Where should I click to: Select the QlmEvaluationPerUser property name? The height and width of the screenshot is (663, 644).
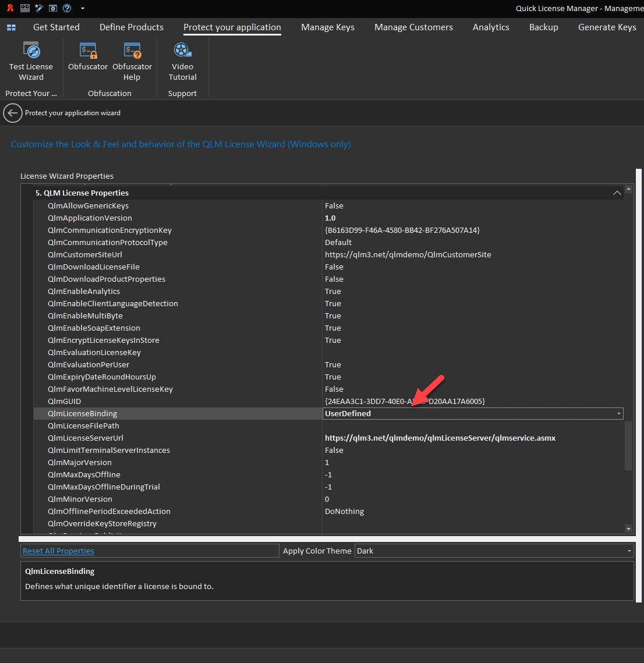[89, 365]
